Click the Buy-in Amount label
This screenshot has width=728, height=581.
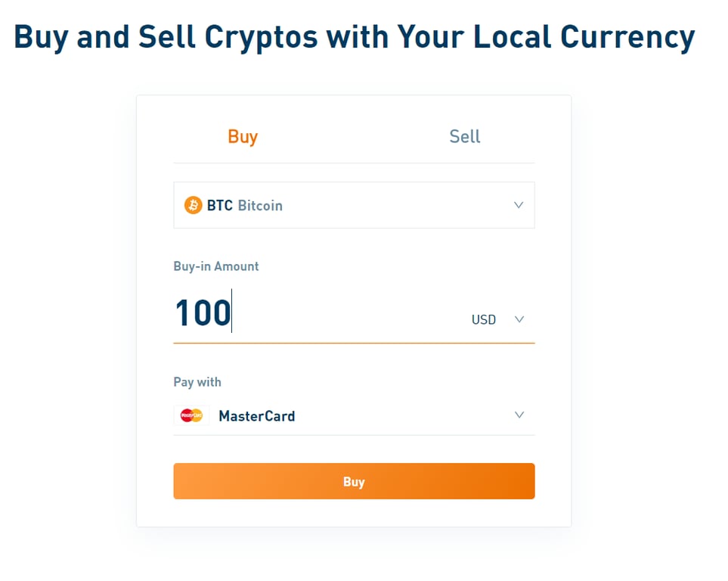pos(216,266)
